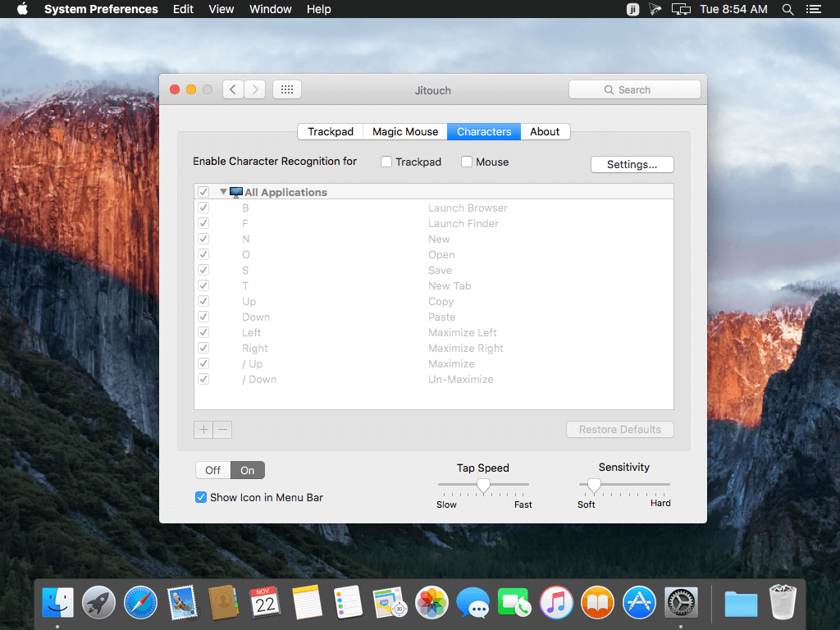The height and width of the screenshot is (630, 840).
Task: Open Notification Center icon
Action: coord(813,9)
